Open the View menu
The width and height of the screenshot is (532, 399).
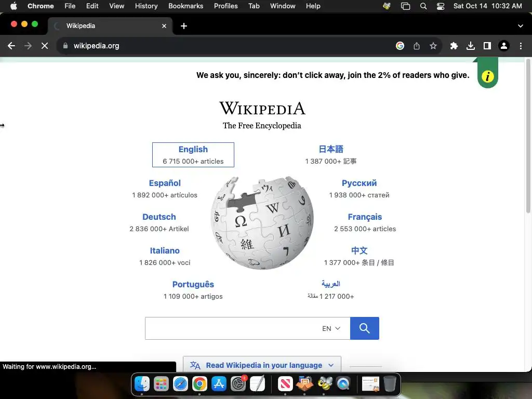coord(117,6)
